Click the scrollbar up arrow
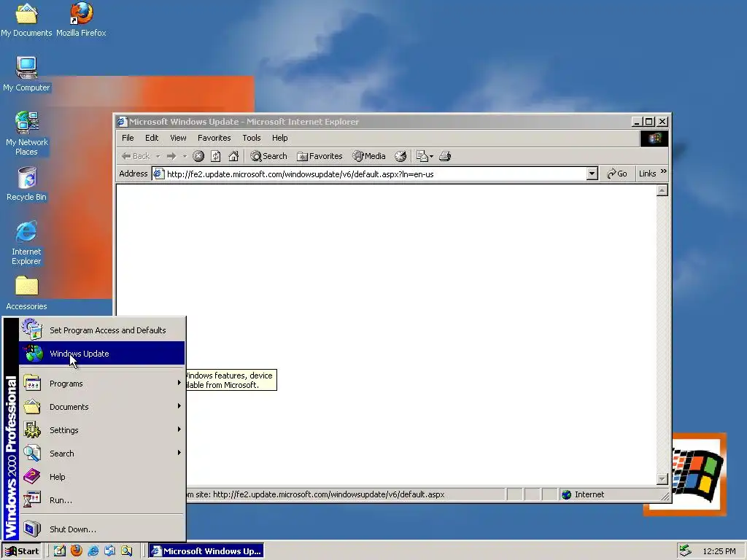Image resolution: width=747 pixels, height=560 pixels. (662, 190)
